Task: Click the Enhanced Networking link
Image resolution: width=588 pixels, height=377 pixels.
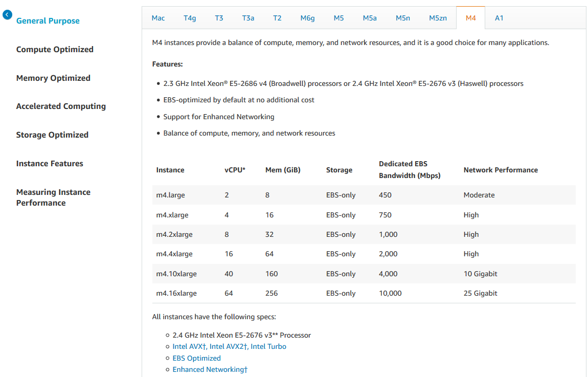Action: [209, 369]
